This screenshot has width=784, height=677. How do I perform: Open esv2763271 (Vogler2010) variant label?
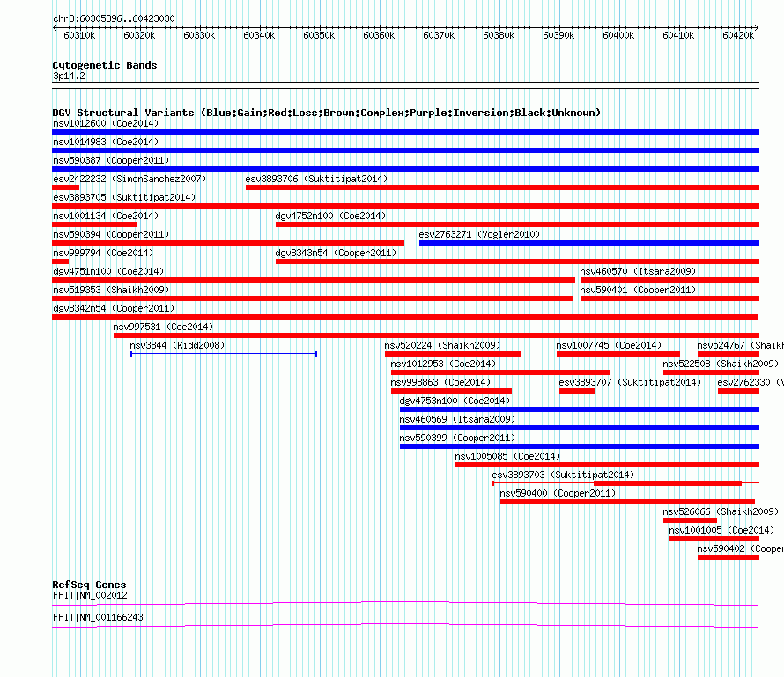point(479,234)
